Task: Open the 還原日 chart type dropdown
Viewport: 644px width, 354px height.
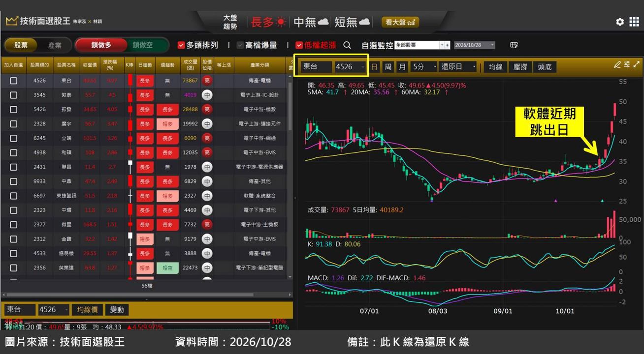Action: tap(458, 66)
